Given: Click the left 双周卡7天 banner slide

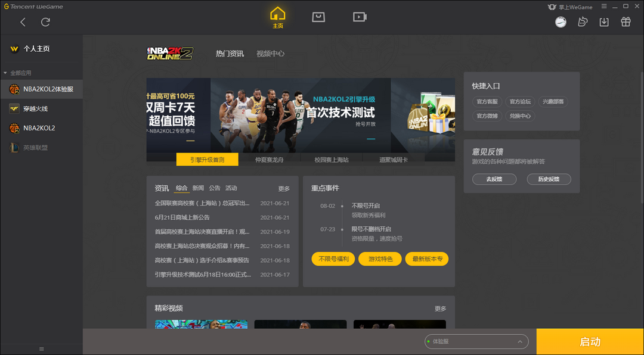Looking at the screenshot, I should pyautogui.click(x=178, y=116).
